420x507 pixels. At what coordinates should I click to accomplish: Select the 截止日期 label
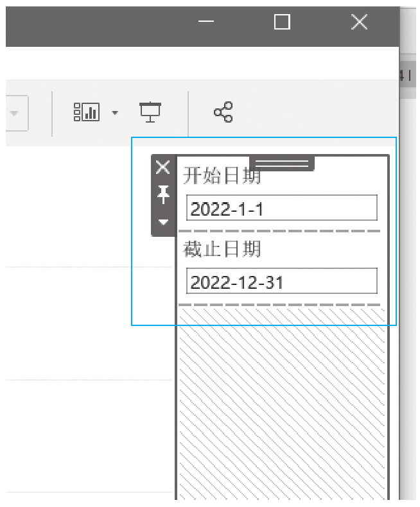click(222, 249)
